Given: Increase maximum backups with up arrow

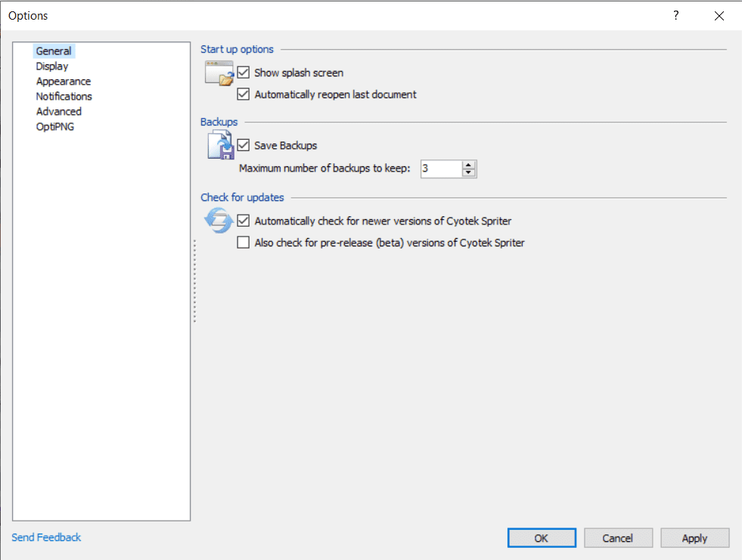Looking at the screenshot, I should click(x=469, y=164).
